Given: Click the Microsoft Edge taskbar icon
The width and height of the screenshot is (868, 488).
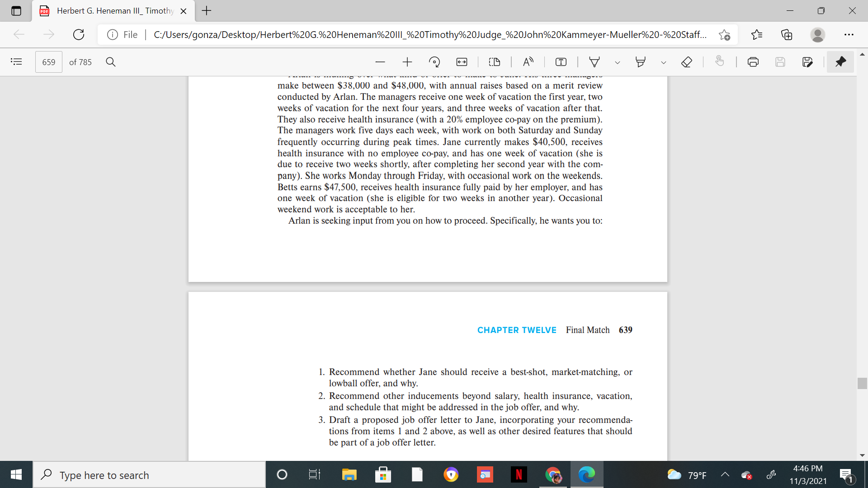Looking at the screenshot, I should (587, 475).
